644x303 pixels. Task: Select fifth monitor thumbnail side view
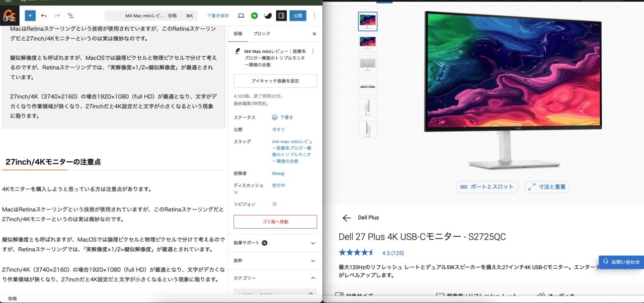pos(368,108)
